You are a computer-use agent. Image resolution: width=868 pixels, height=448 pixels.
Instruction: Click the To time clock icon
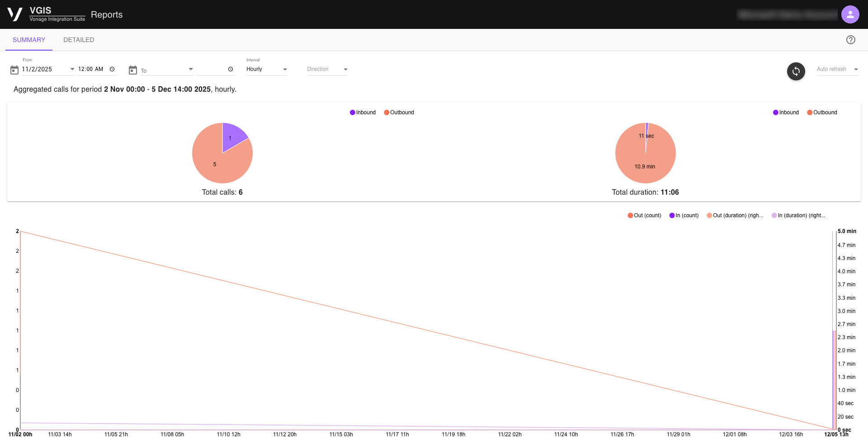[x=231, y=69]
